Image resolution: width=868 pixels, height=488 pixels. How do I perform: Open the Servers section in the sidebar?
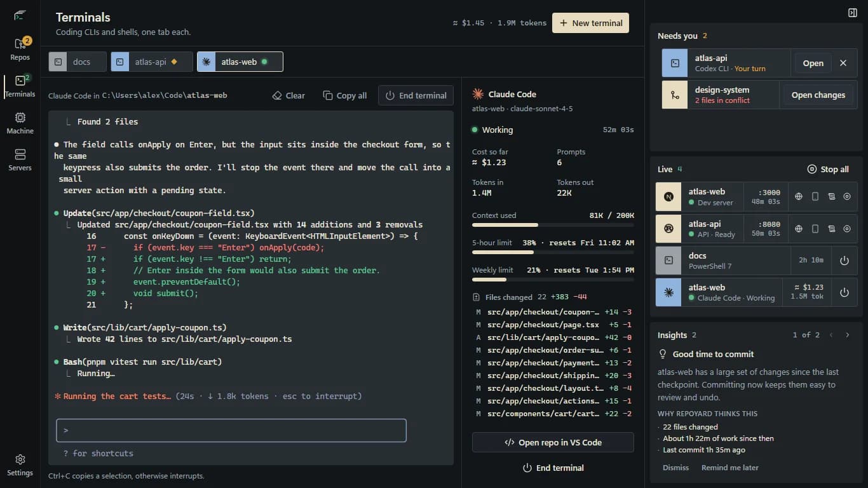point(20,159)
